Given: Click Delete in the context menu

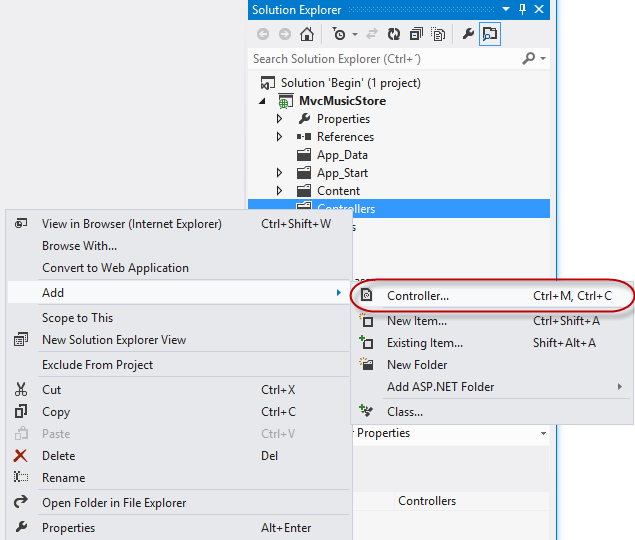Looking at the screenshot, I should (58, 456).
